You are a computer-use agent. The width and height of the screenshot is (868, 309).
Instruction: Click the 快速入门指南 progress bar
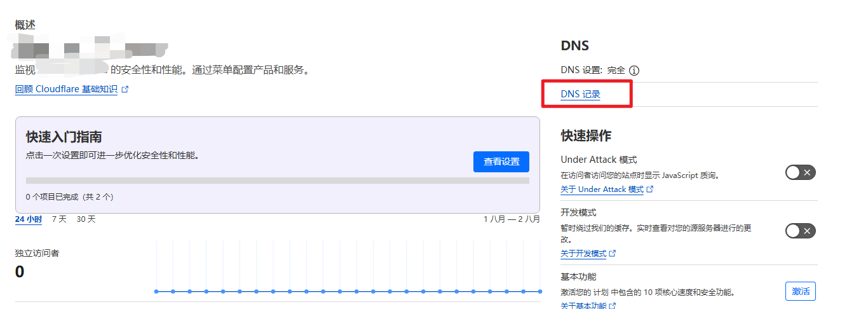(x=277, y=181)
